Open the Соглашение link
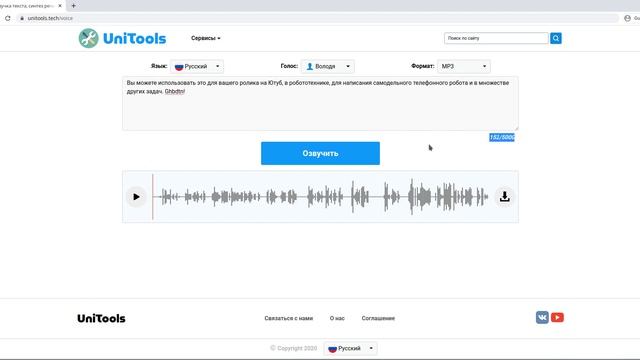The height and width of the screenshot is (360, 640). tap(378, 318)
